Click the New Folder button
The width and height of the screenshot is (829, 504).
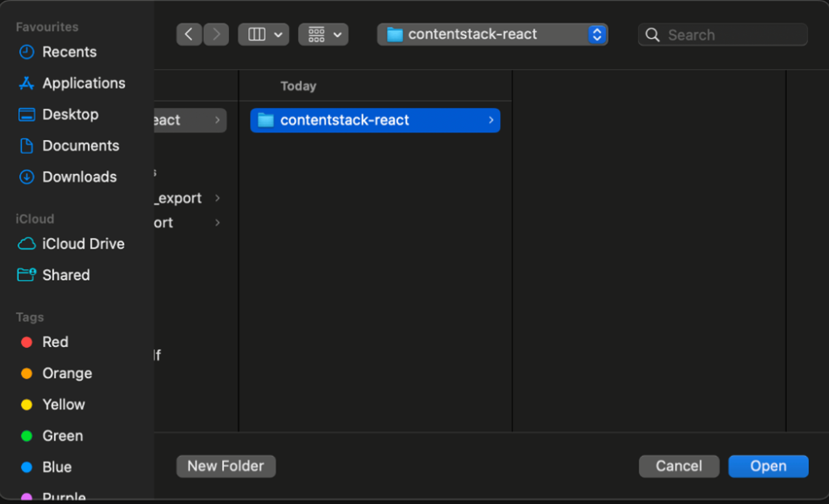tap(226, 466)
